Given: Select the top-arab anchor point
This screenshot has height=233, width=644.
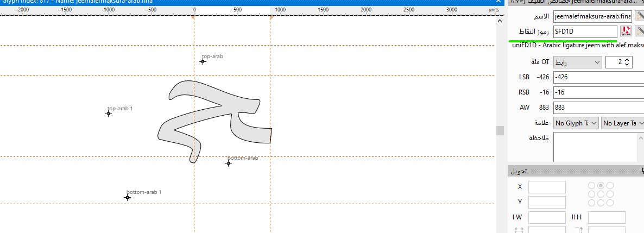Looking at the screenshot, I should [203, 61].
